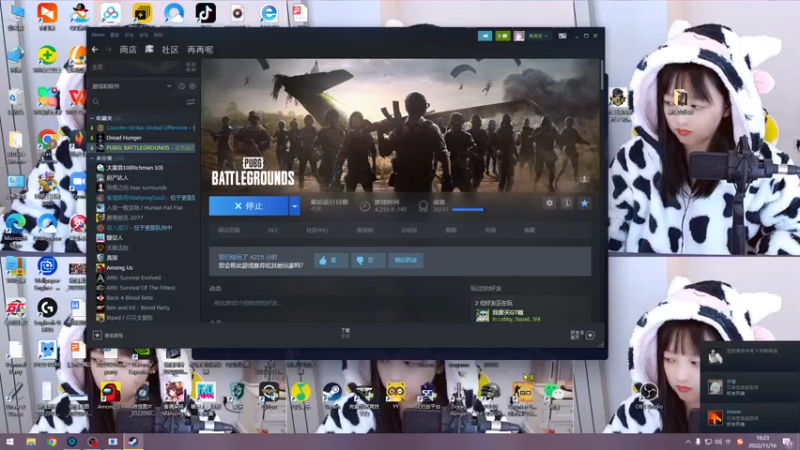Switch to the 库 library tab
The image size is (800, 450).
pyautogui.click(x=149, y=49)
